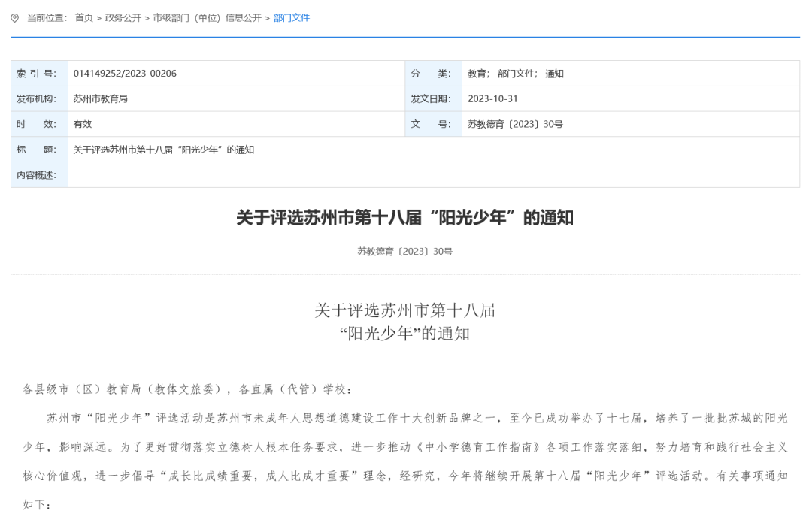Select 苏教德育〔2023〕30号 in the 文号 table row
812x511 pixels.
pos(515,125)
